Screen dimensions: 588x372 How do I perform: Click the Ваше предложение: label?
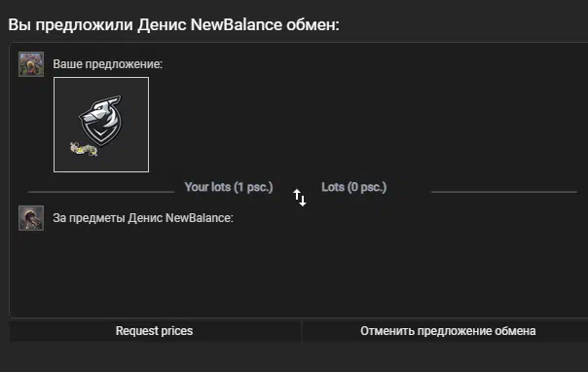(x=108, y=64)
